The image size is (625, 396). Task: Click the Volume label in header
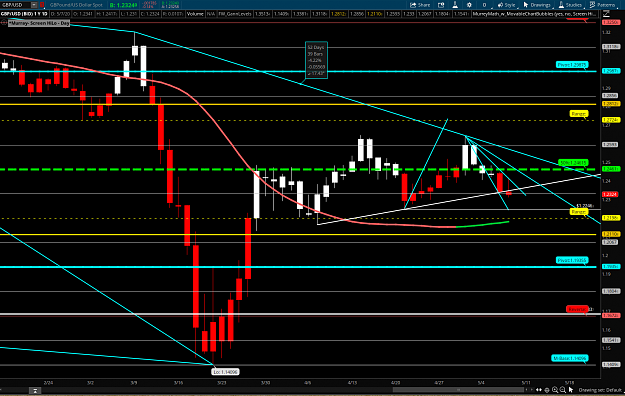(195, 14)
